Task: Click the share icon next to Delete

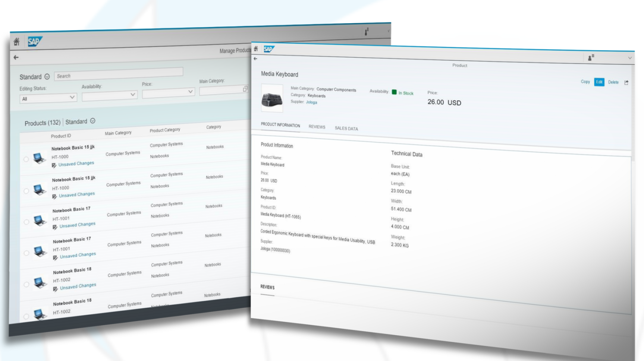Action: point(626,83)
